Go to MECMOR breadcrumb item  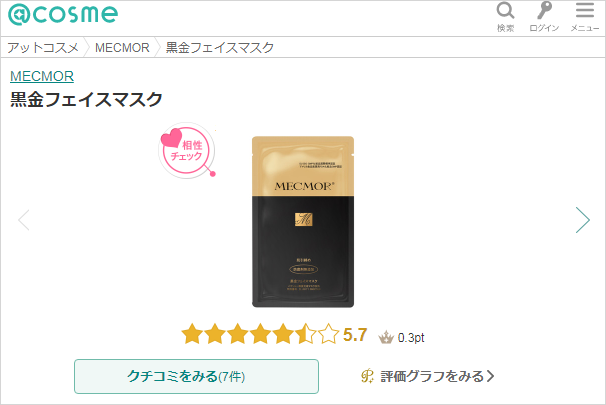(122, 48)
